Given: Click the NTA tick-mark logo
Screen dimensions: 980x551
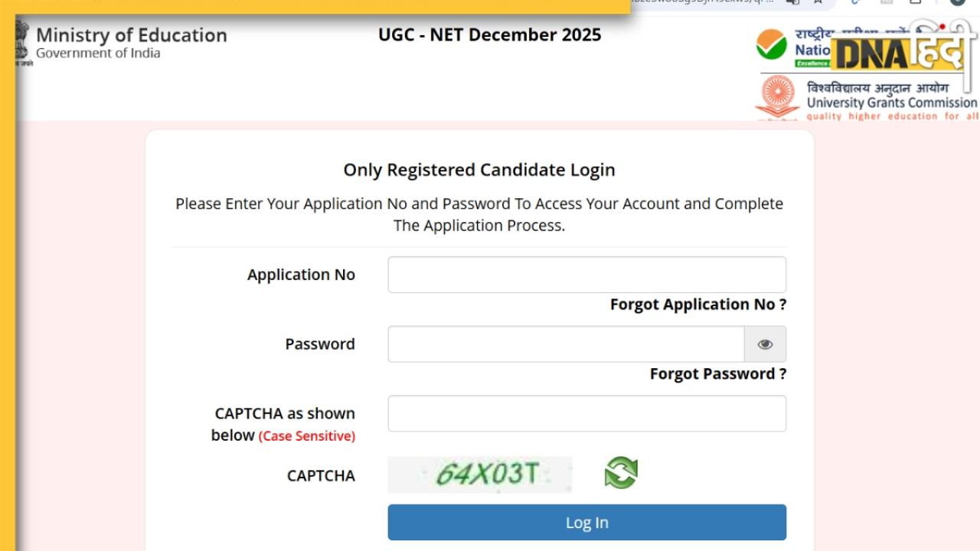Looking at the screenshot, I should point(771,44).
